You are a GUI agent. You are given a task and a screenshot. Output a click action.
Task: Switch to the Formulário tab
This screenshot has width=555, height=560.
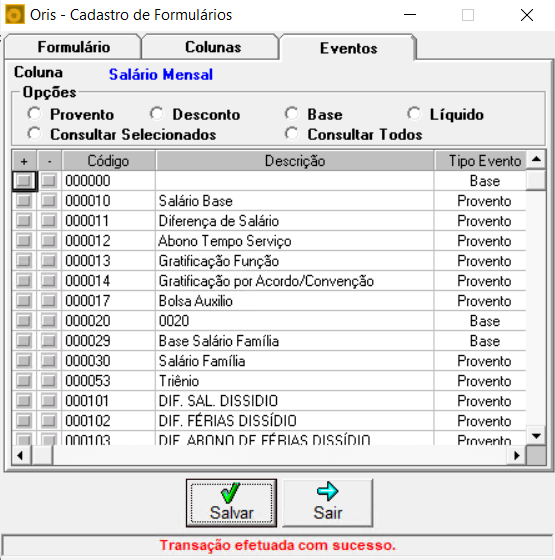pyautogui.click(x=73, y=47)
